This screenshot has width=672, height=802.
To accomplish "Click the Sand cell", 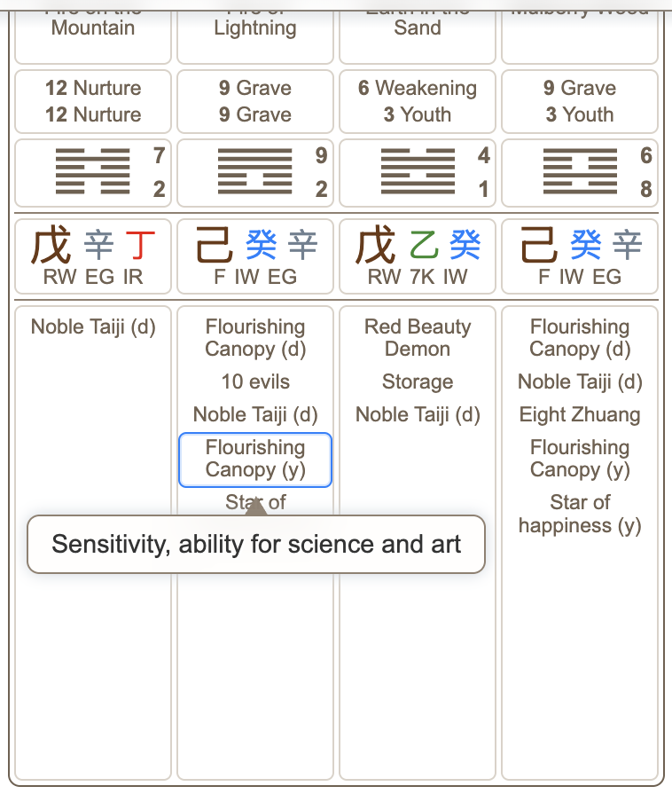I will point(418,35).
